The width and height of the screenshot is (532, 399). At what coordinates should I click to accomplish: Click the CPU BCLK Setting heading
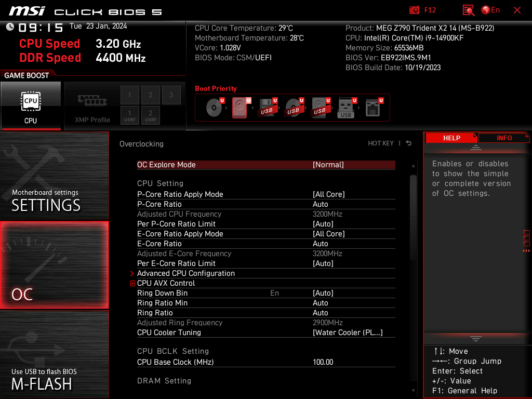click(x=173, y=351)
